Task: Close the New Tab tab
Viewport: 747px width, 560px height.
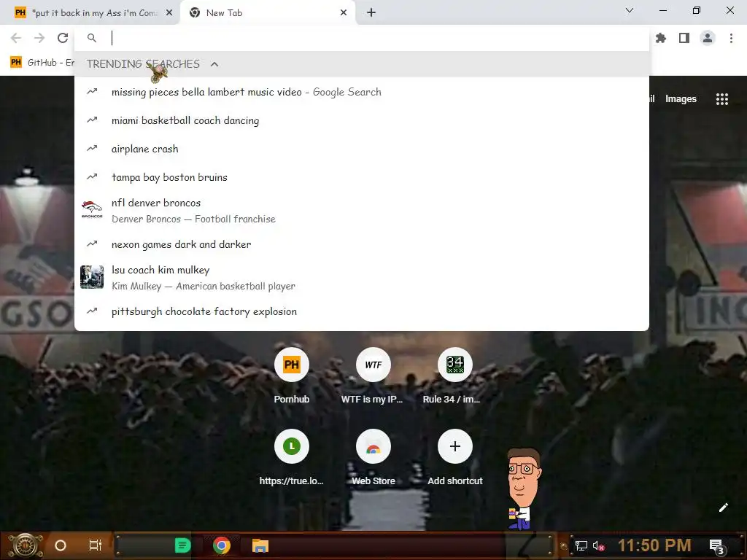Action: [344, 13]
